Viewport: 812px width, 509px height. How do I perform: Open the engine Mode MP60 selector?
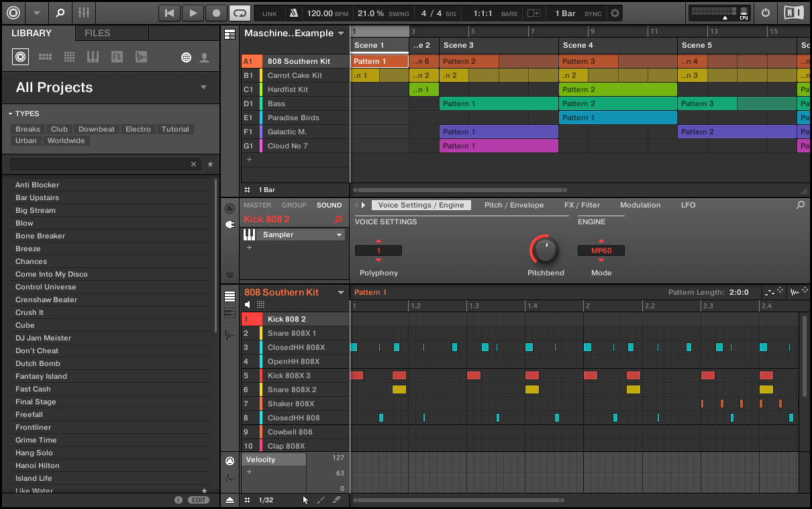601,250
